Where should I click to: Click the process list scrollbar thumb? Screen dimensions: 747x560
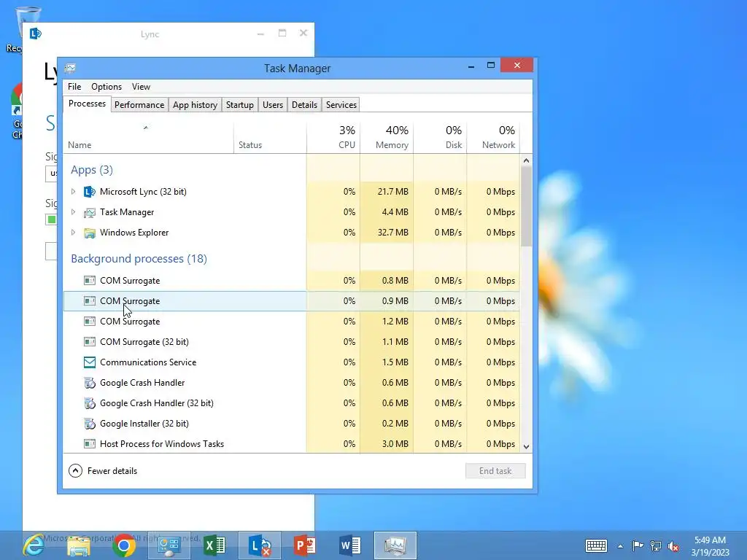[526, 206]
